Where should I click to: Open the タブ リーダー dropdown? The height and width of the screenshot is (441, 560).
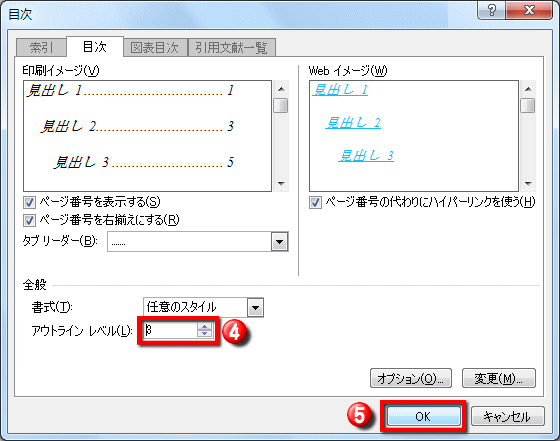279,242
